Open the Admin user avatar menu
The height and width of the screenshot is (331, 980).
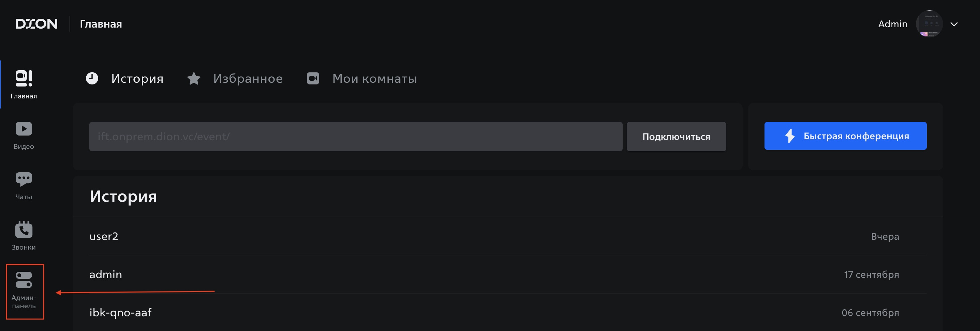click(x=929, y=23)
